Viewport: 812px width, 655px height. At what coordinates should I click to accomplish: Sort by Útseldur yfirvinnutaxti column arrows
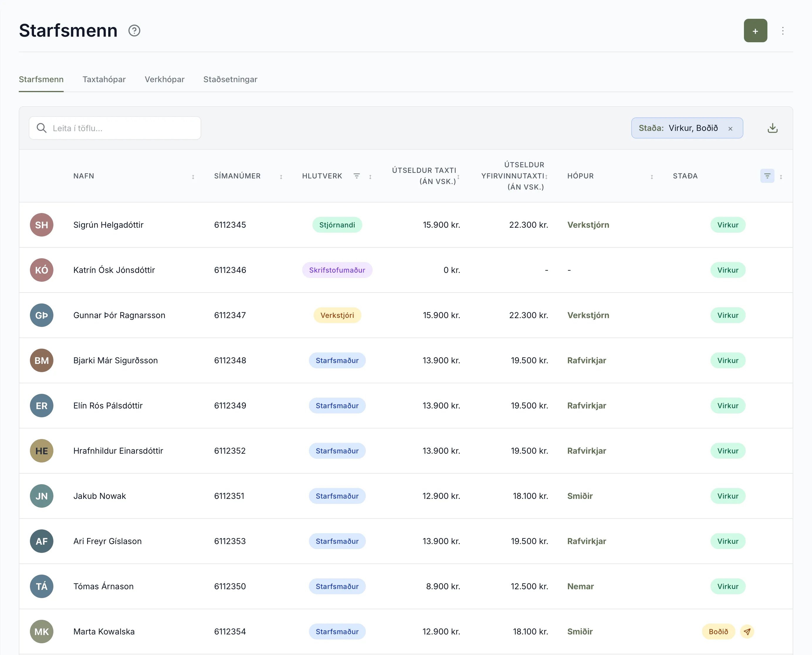point(546,177)
